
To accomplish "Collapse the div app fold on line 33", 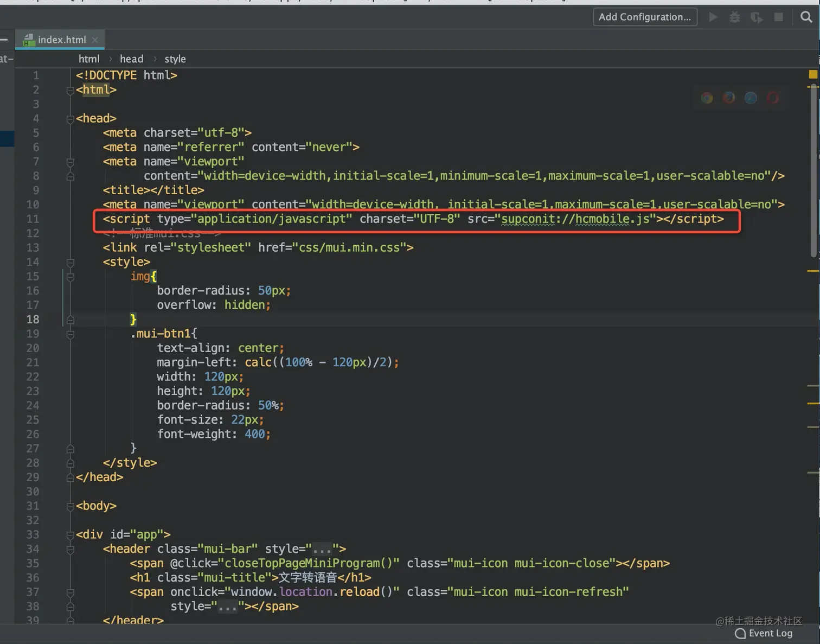I will click(x=70, y=535).
